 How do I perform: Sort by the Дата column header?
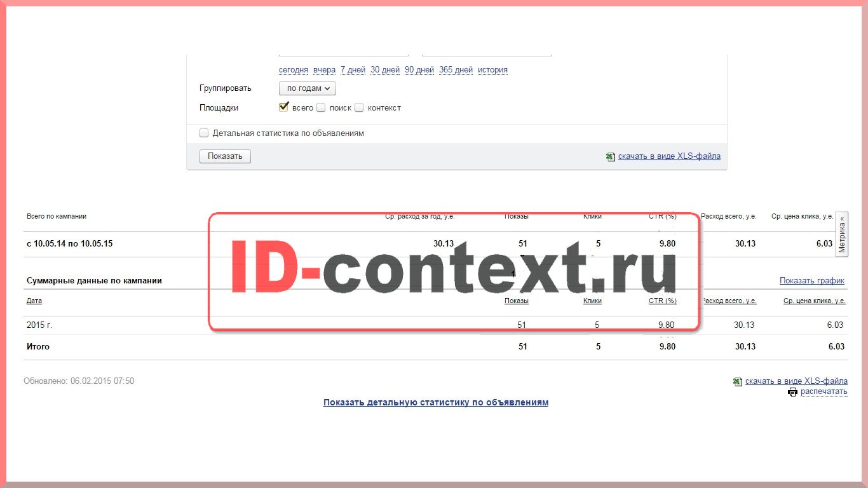click(34, 301)
